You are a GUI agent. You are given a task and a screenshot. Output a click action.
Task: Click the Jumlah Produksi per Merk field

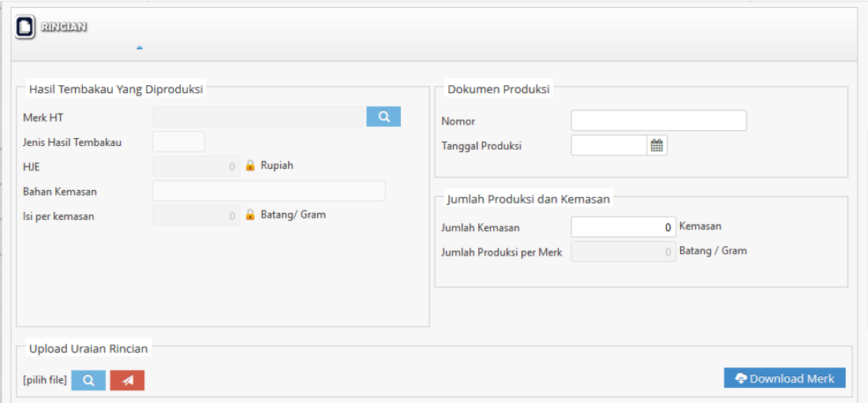(x=623, y=252)
